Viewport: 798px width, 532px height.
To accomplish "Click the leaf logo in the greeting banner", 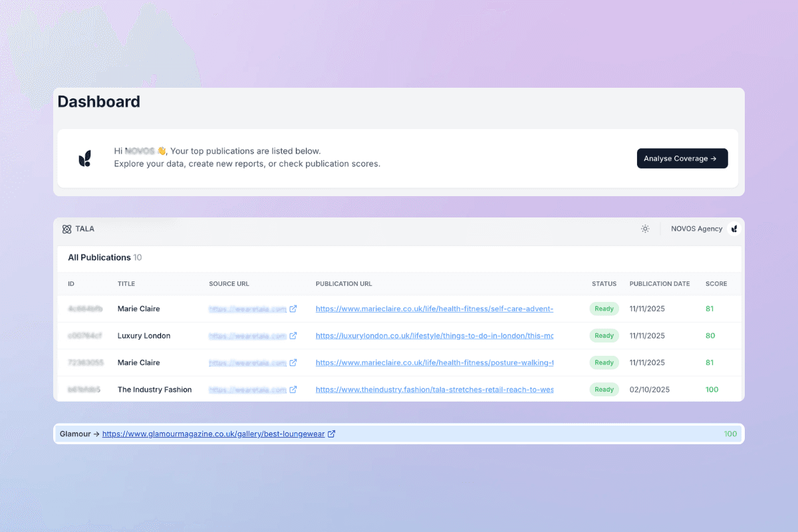I will pyautogui.click(x=84, y=158).
